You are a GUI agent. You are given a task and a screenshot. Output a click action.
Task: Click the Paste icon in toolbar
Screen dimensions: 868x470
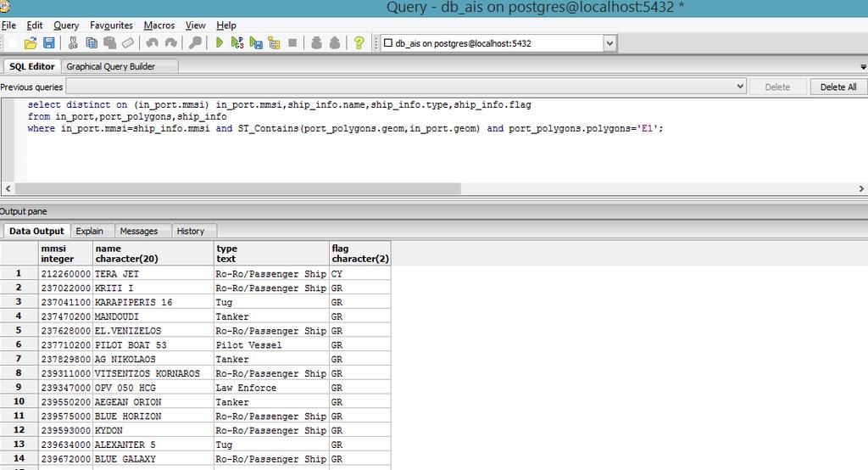click(109, 42)
